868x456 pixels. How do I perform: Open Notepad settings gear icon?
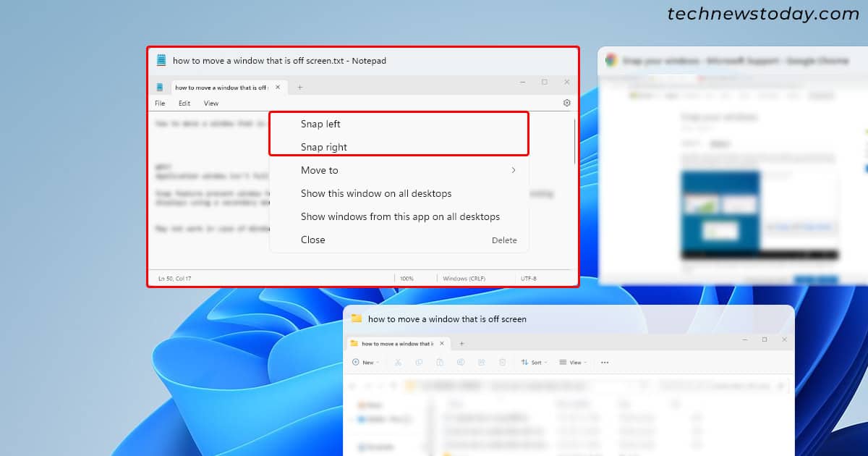[x=566, y=104]
